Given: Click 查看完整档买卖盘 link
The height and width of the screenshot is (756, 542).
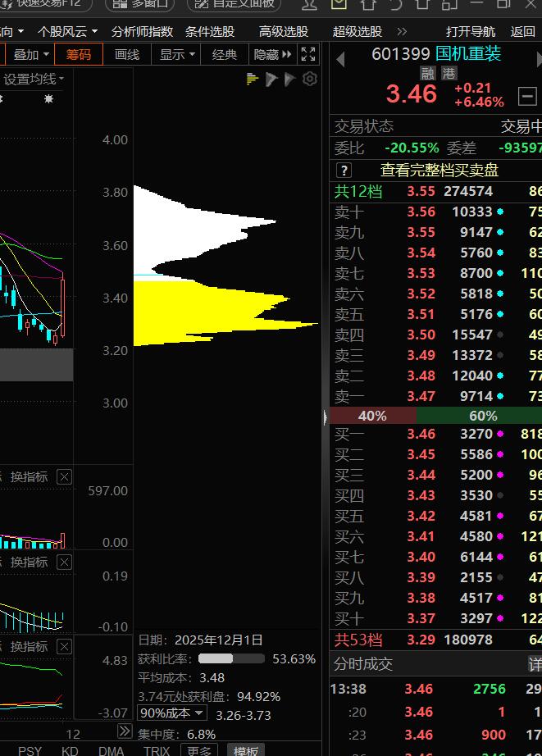Looking at the screenshot, I should 440,171.
